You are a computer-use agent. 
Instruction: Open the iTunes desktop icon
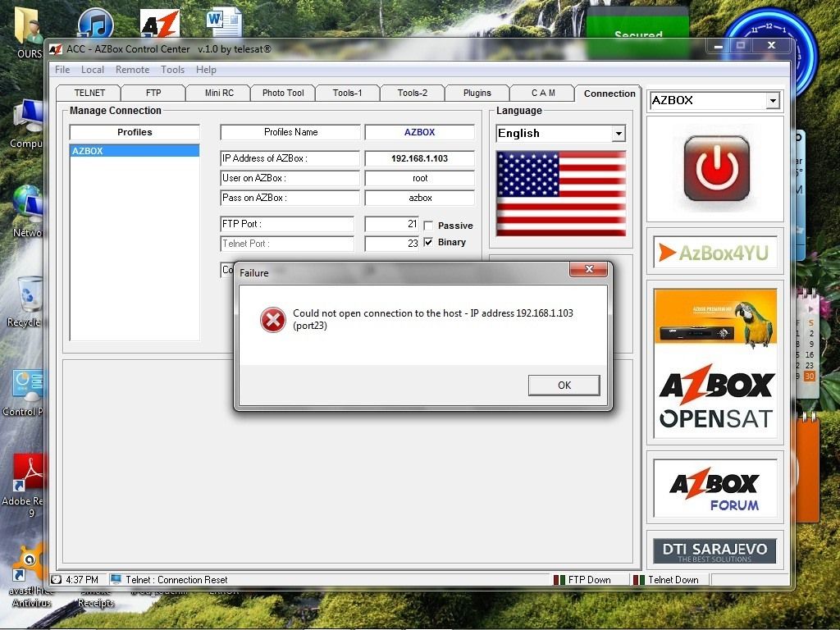pos(95,24)
